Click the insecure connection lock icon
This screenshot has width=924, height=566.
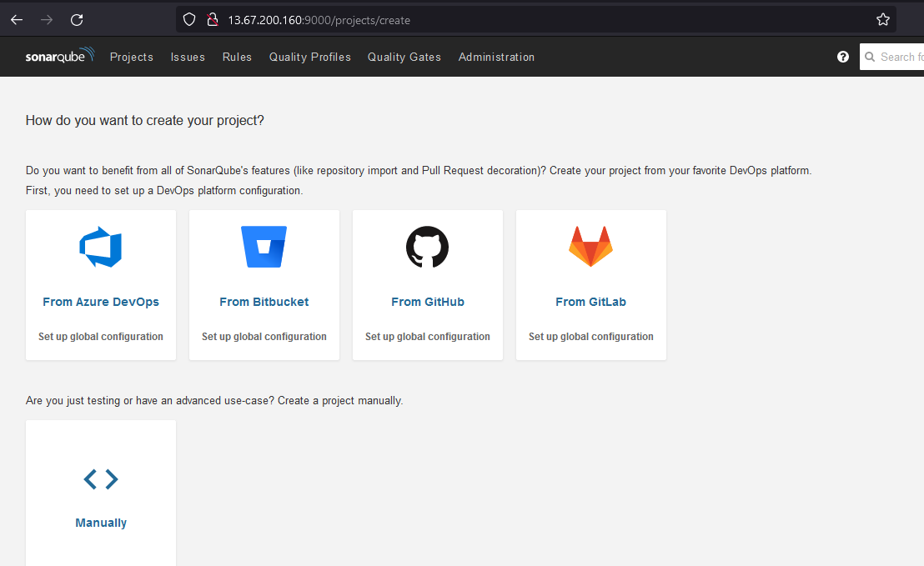(211, 19)
